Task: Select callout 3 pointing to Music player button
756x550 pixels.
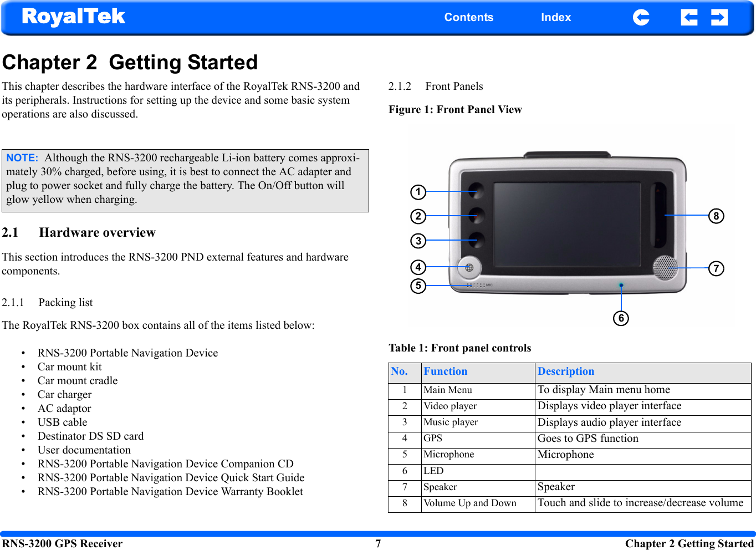Action: tap(418, 241)
